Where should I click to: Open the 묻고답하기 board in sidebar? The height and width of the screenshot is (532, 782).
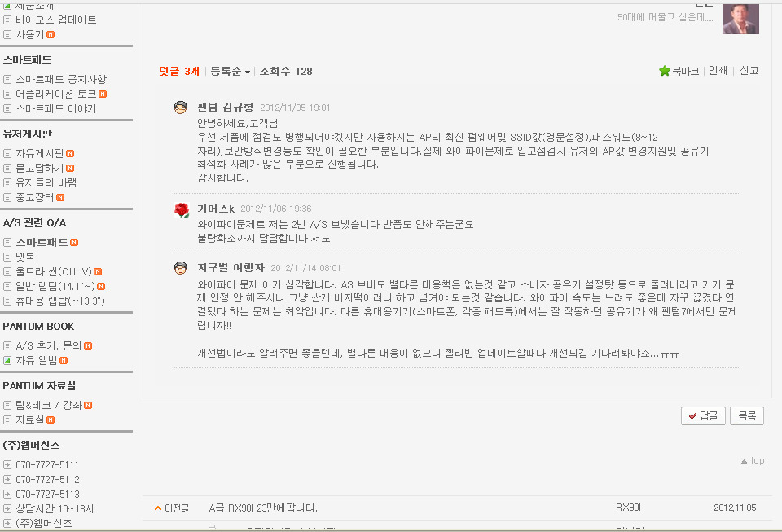[x=39, y=168]
